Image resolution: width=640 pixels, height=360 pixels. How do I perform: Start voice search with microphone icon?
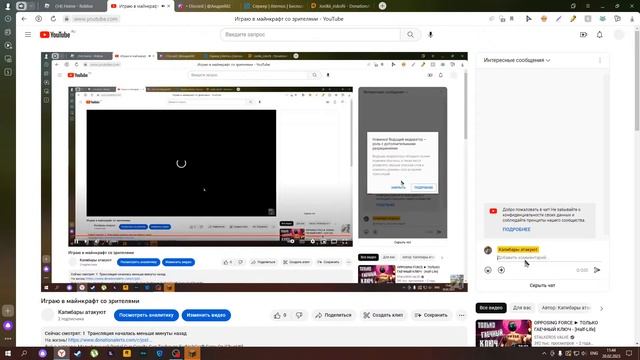coord(430,35)
